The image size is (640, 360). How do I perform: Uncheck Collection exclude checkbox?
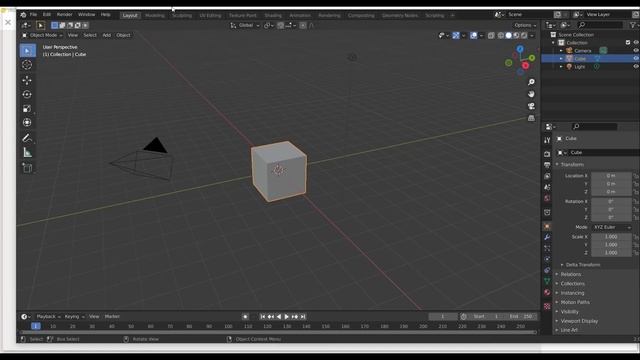click(628, 42)
